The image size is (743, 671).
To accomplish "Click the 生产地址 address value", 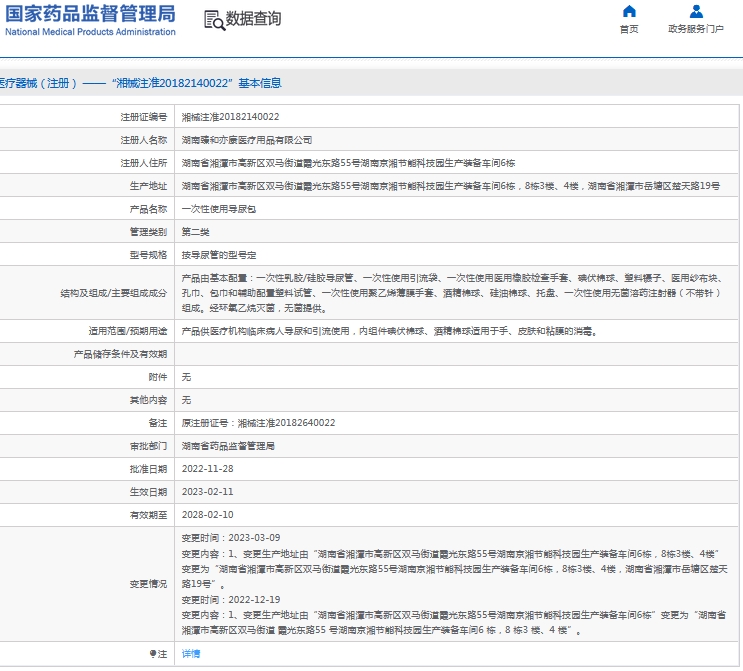I will click(451, 186).
